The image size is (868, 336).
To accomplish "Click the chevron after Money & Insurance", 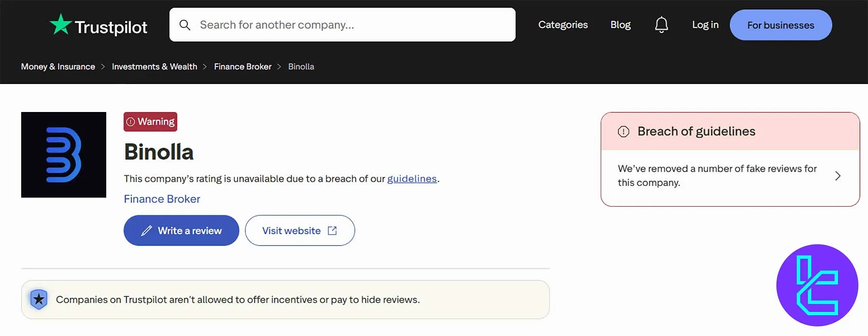I will pos(103,67).
